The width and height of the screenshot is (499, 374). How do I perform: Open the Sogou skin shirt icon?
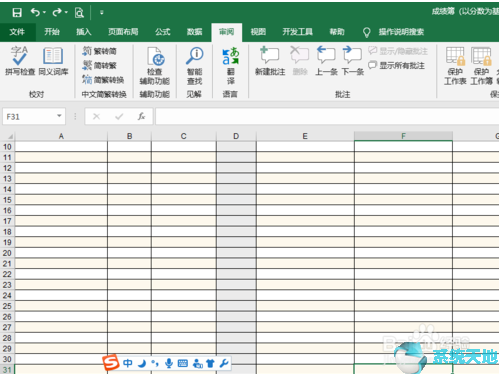click(210, 363)
